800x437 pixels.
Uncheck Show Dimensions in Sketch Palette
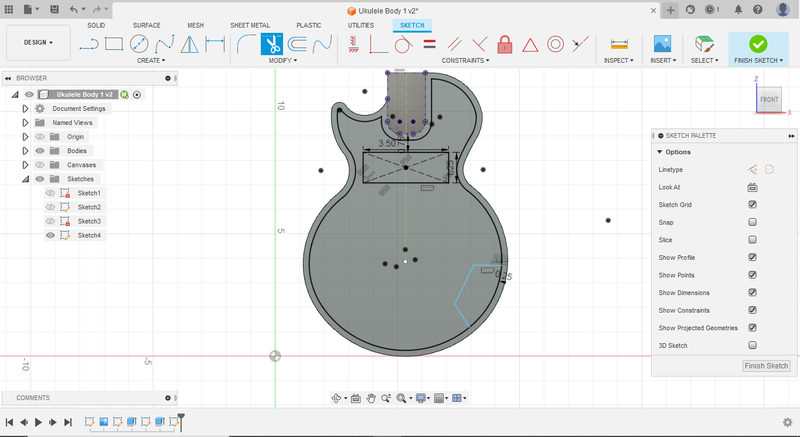click(x=752, y=292)
